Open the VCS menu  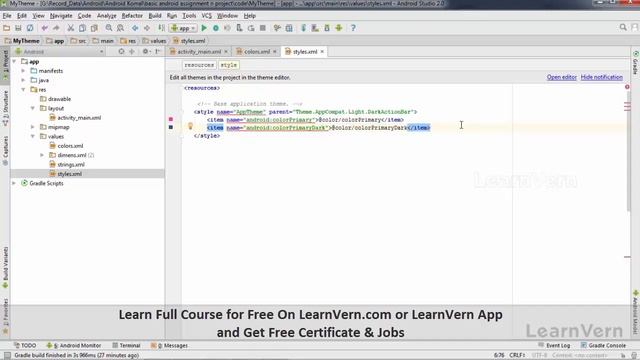207,16
